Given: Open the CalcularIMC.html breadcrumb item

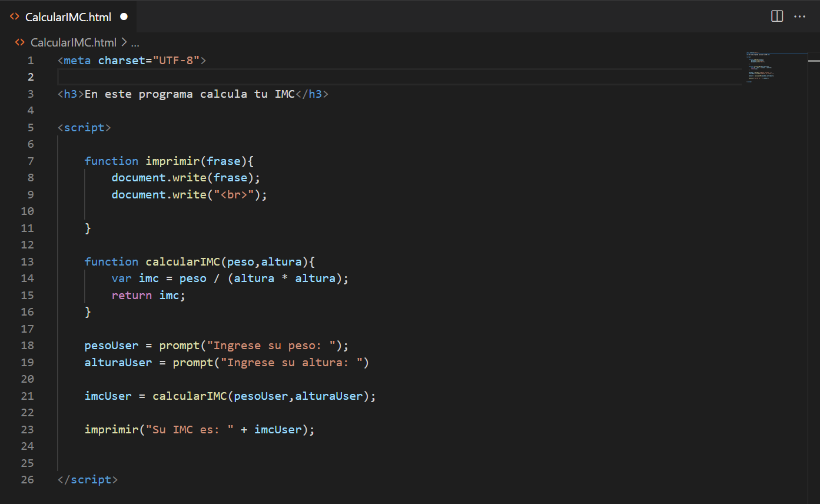Looking at the screenshot, I should 74,42.
